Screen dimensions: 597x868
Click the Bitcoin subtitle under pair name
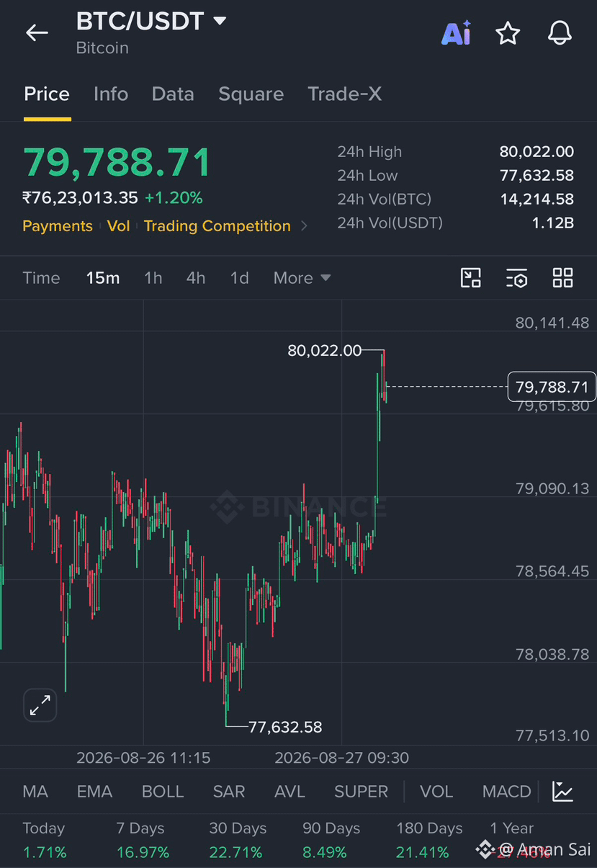point(102,48)
